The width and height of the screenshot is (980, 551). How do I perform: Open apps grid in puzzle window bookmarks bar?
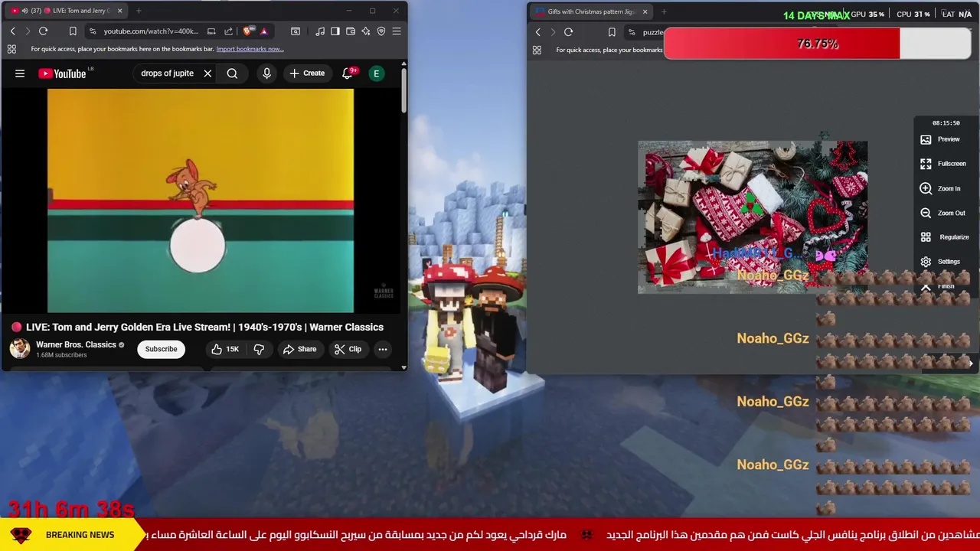537,50
